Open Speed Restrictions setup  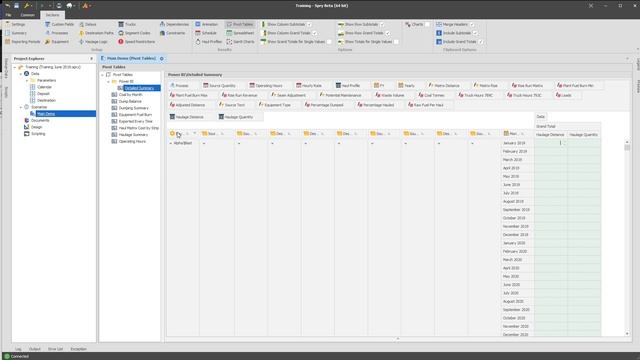[137, 42]
